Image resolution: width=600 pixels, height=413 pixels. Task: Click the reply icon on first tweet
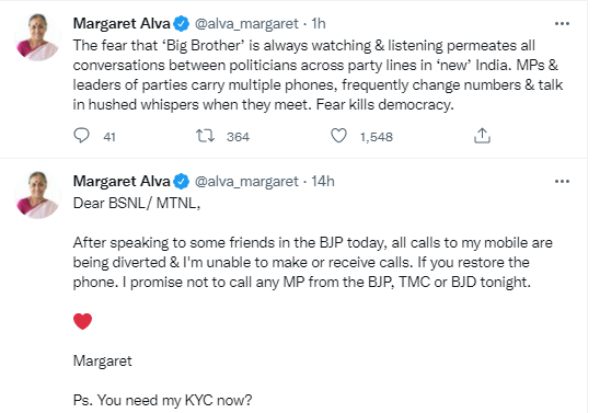[82, 137]
